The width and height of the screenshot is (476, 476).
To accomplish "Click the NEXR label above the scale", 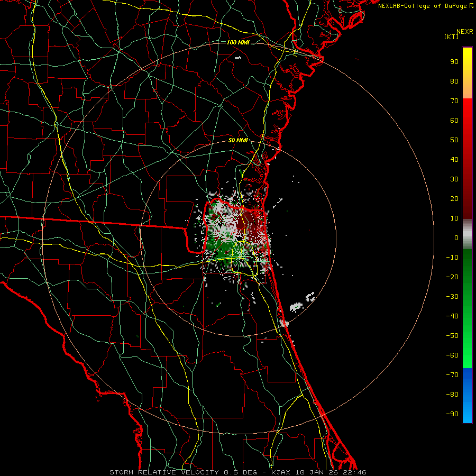I will coord(465,32).
